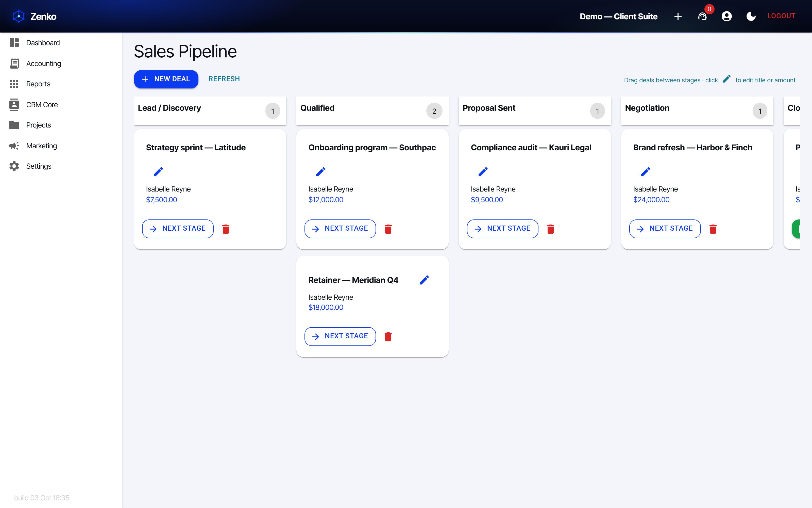Create a deal with NEW DEAL button
The image size is (812, 508).
click(x=166, y=79)
